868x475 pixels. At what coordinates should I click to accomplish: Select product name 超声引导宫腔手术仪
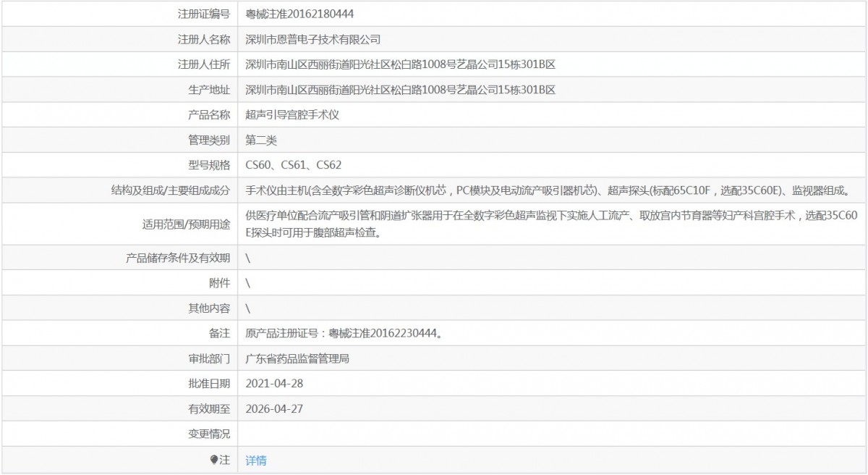292,115
